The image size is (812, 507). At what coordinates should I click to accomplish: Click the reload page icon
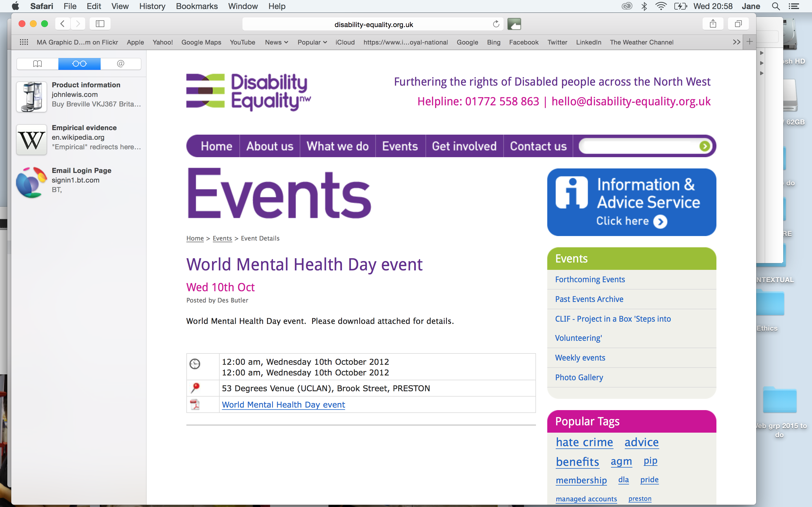click(x=496, y=24)
